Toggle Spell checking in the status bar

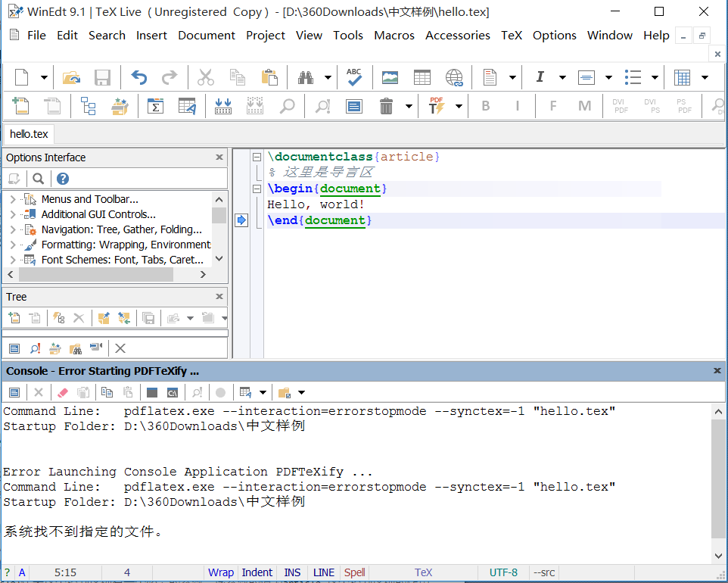coord(353,572)
